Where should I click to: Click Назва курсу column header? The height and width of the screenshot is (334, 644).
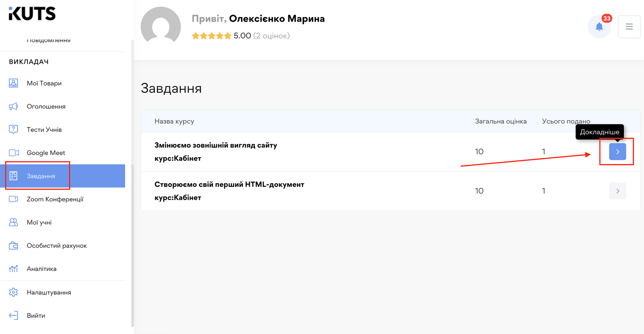pos(174,121)
